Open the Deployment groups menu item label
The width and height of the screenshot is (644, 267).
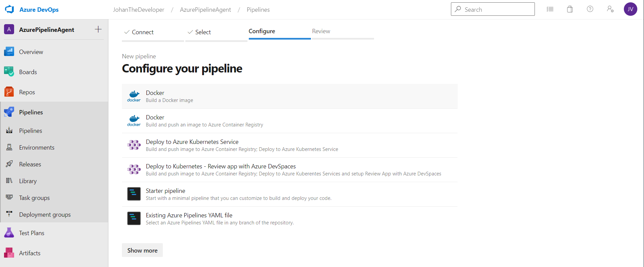coord(45,215)
